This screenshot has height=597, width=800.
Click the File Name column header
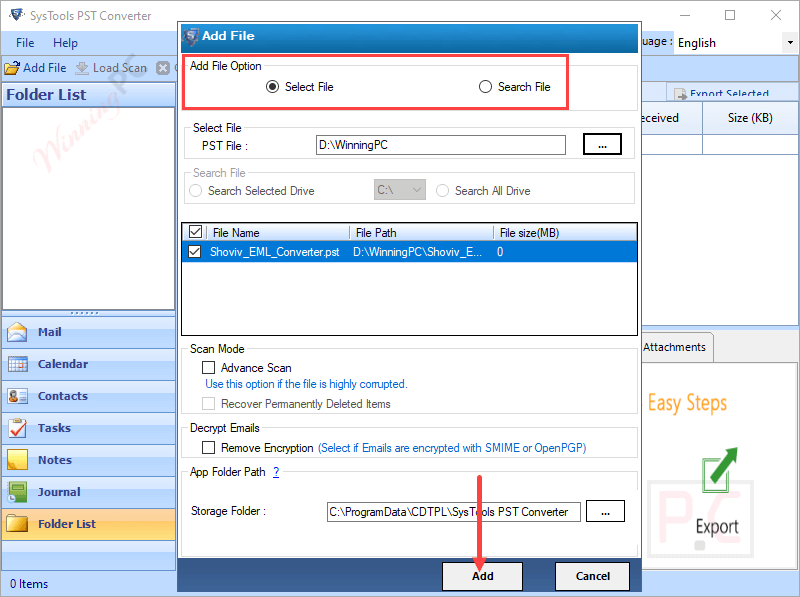click(x=278, y=233)
